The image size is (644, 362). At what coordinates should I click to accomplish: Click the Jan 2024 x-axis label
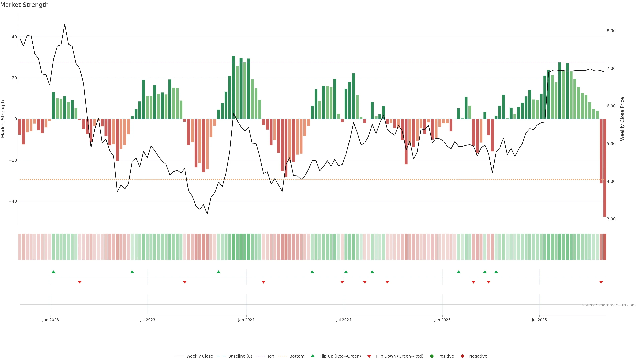[x=246, y=320]
